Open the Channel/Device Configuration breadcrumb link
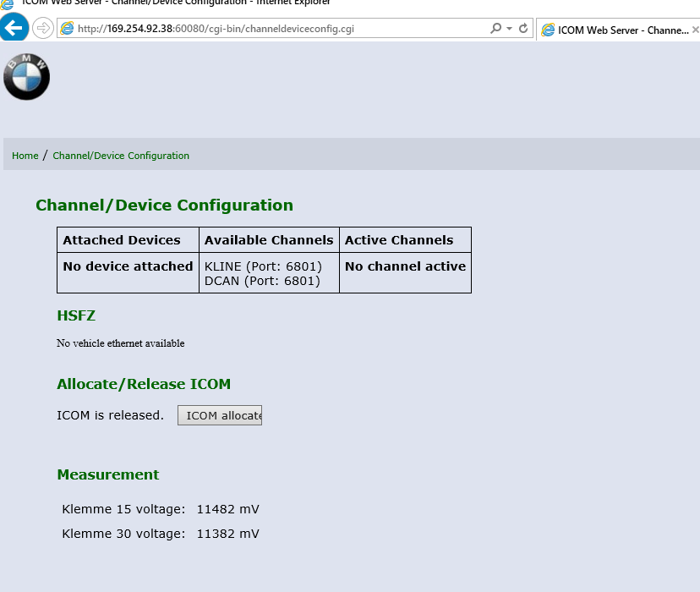 121,156
